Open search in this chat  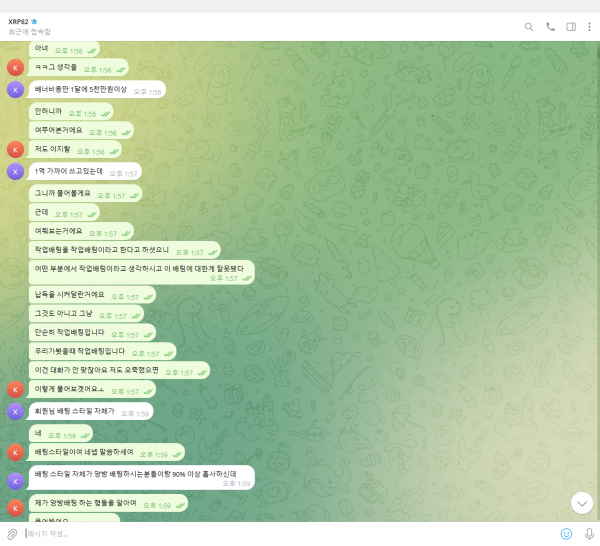coord(528,27)
